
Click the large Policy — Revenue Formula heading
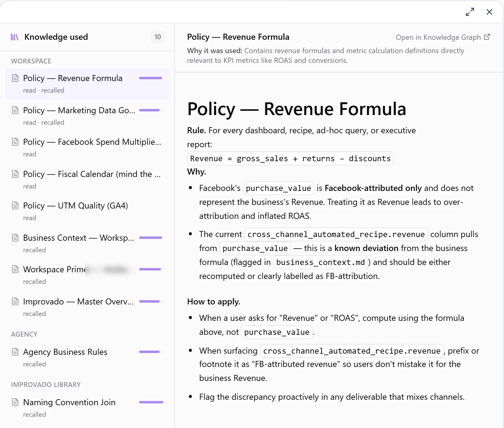(x=297, y=109)
